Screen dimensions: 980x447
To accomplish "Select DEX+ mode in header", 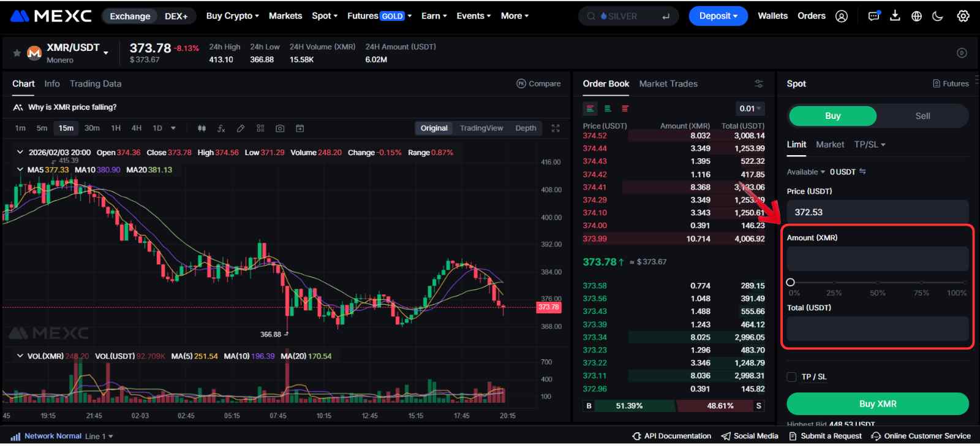I will click(x=176, y=16).
